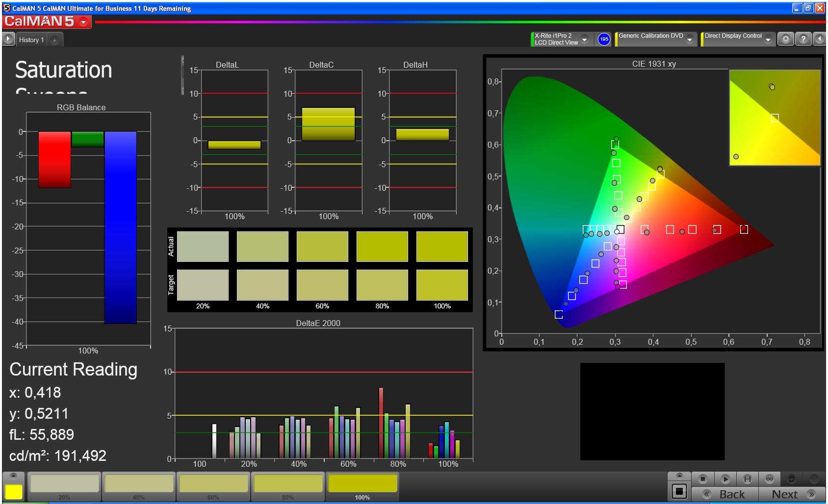Expand the Generic Calibration DVD source dropdown
Image resolution: width=828 pixels, height=504 pixels.
[x=690, y=39]
